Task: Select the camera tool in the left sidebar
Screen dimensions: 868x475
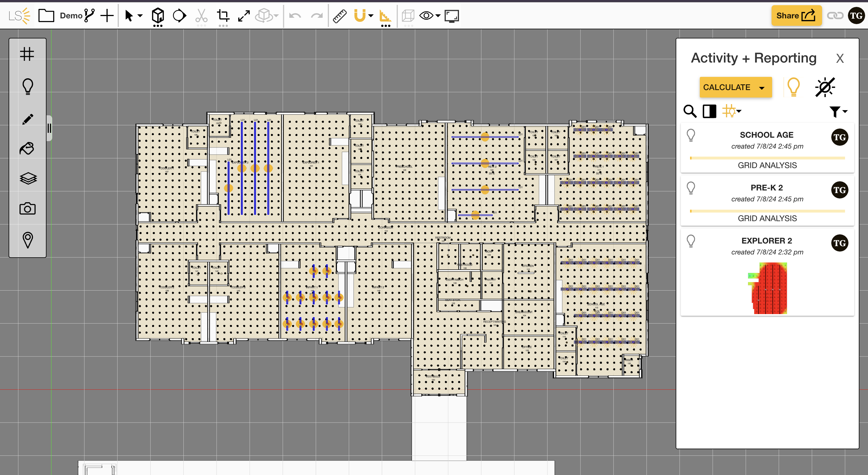Action: [x=28, y=208]
